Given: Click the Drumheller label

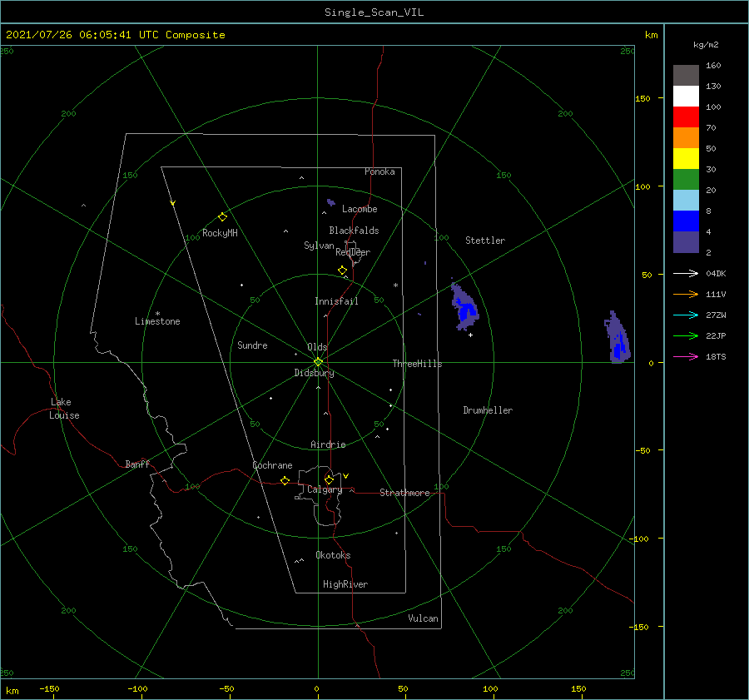Looking at the screenshot, I should coord(488,410).
